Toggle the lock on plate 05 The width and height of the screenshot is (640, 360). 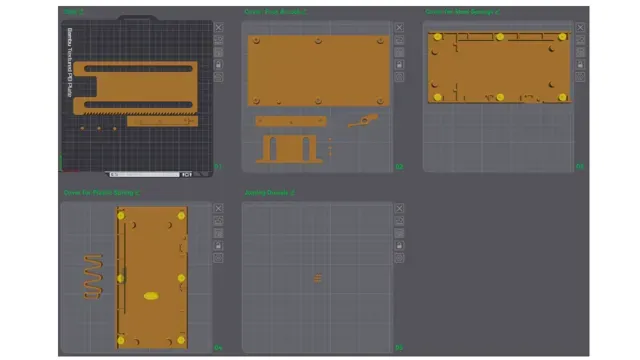pyautogui.click(x=399, y=245)
